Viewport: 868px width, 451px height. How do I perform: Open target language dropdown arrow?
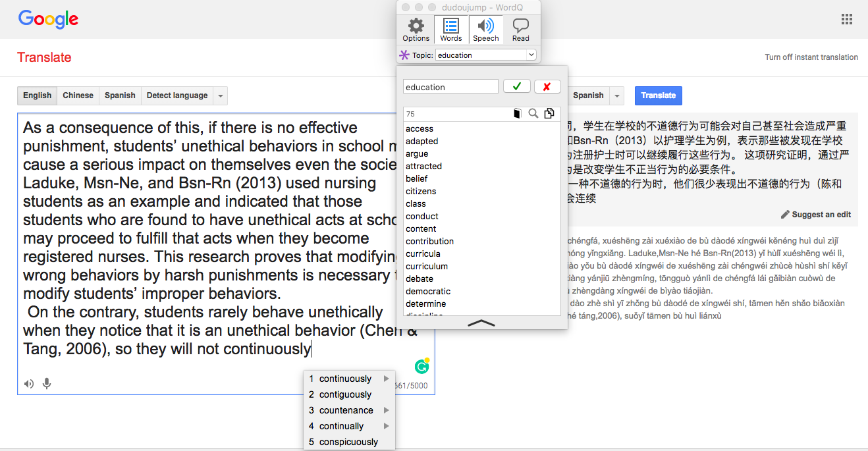(617, 95)
